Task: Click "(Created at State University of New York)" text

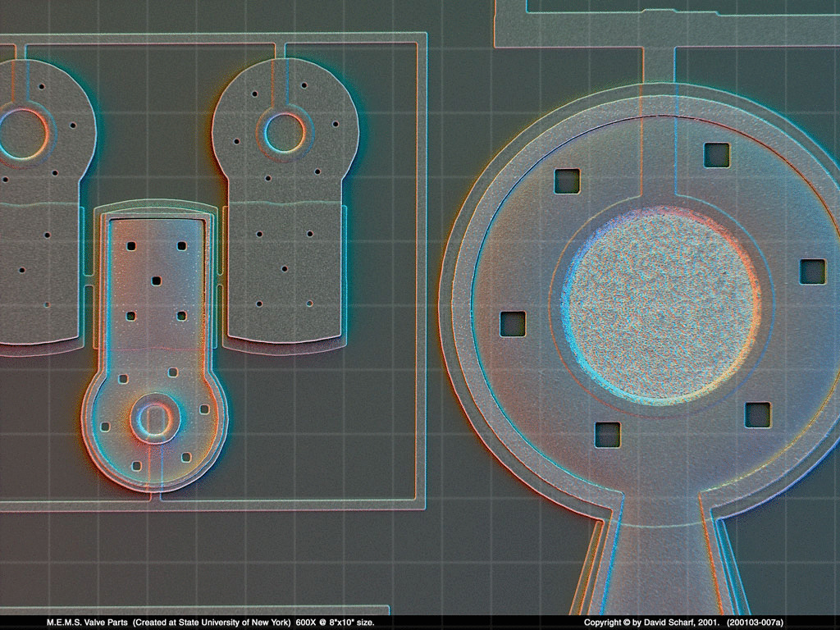Action: click(212, 623)
